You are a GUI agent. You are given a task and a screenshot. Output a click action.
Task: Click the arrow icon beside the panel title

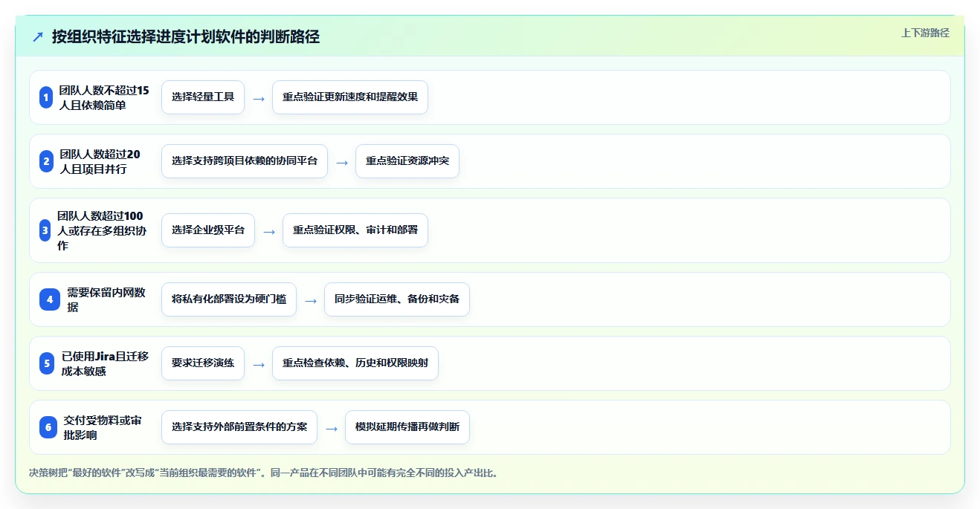coord(38,36)
